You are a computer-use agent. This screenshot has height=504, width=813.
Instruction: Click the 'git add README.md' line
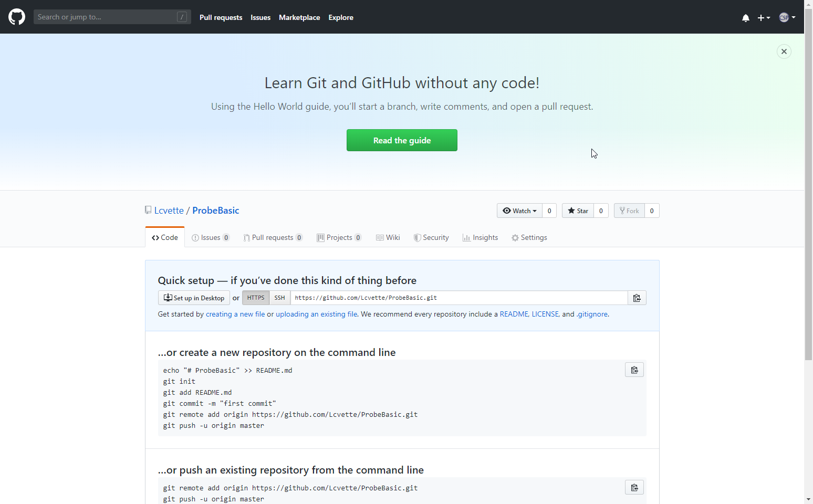pos(197,392)
